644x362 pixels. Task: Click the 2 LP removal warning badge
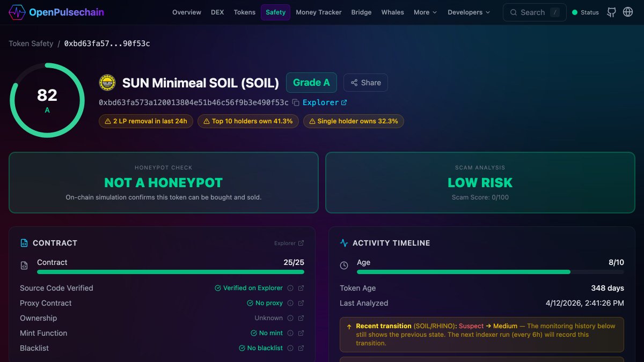pos(146,121)
